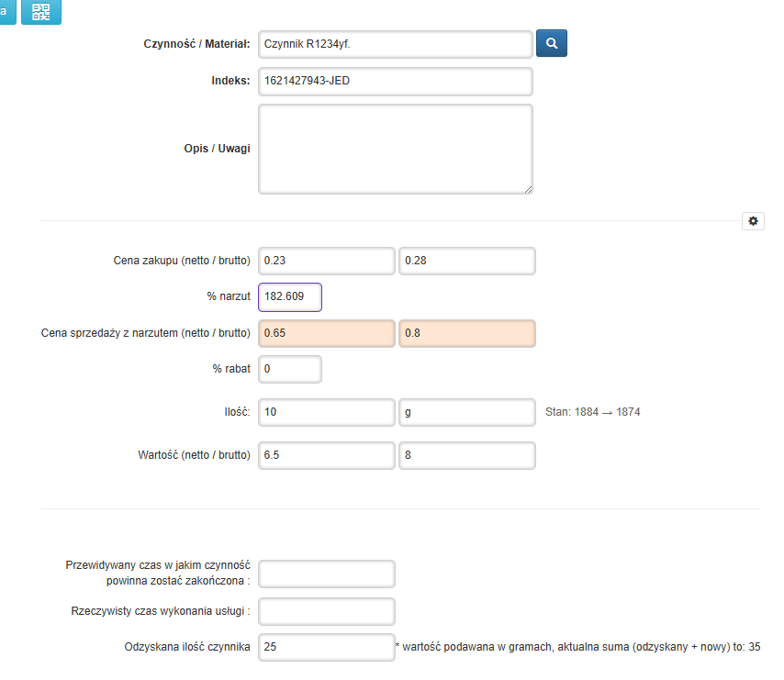Click Cena sprzedaży z narzutem brutto field
This screenshot has height=680, width=784.
tap(466, 333)
